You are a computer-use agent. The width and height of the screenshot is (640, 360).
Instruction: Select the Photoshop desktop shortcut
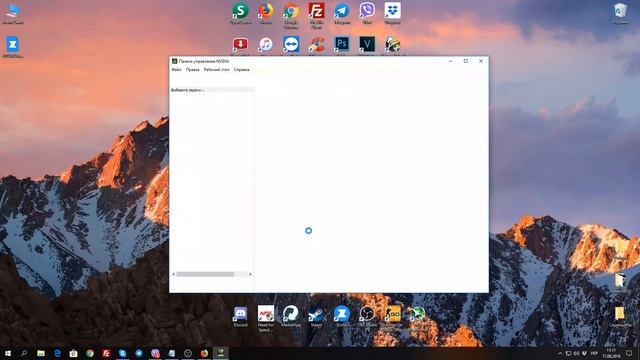pos(342,44)
